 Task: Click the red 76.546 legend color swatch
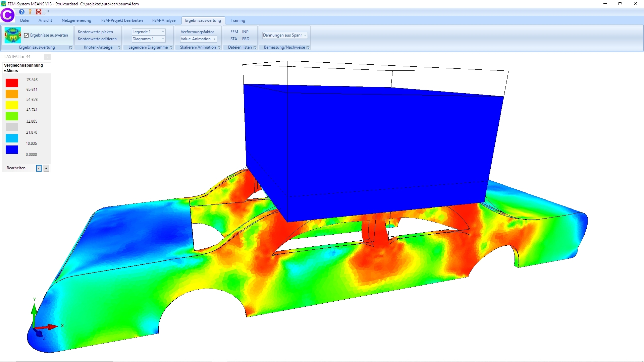[x=12, y=83]
